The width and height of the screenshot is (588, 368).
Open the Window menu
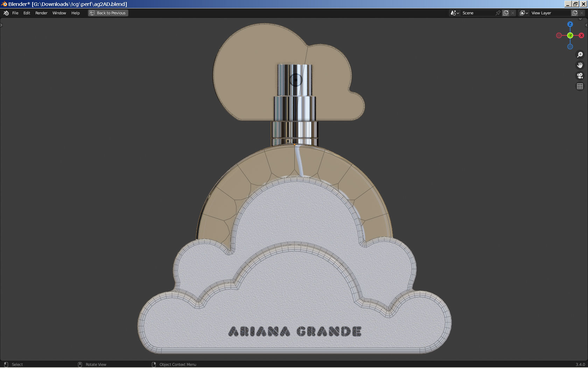[59, 13]
